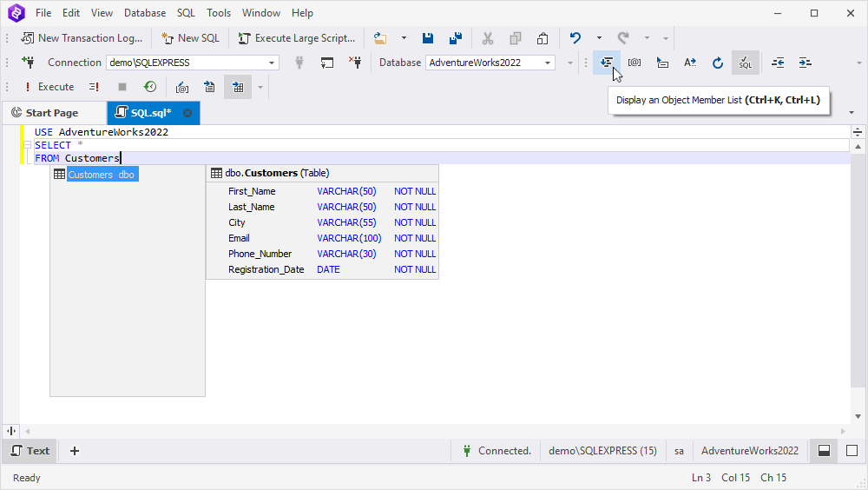868x490 pixels.
Task: Click the Paste clipboard icon
Action: [x=542, y=38]
